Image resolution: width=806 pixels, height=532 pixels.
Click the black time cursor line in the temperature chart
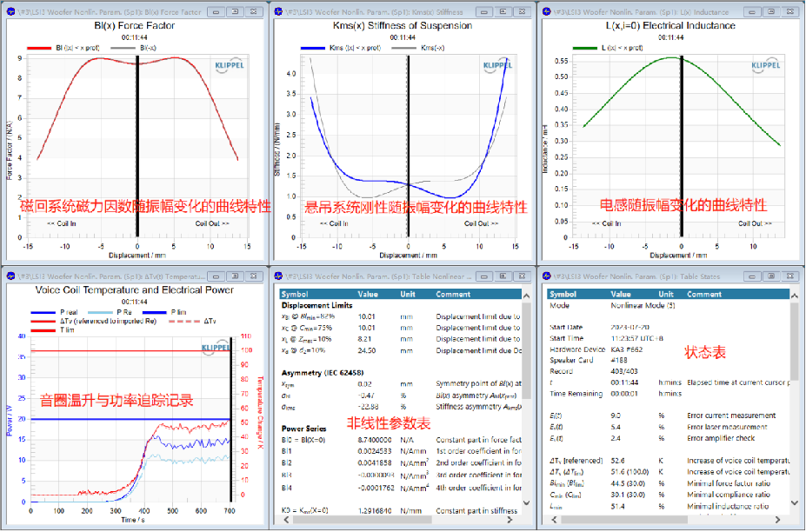[230, 419]
